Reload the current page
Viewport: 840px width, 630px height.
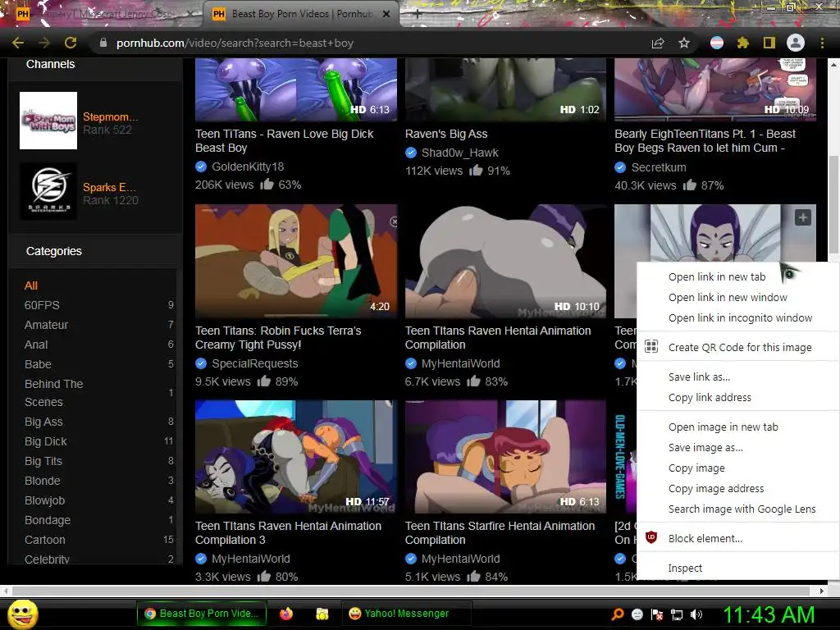(x=71, y=43)
